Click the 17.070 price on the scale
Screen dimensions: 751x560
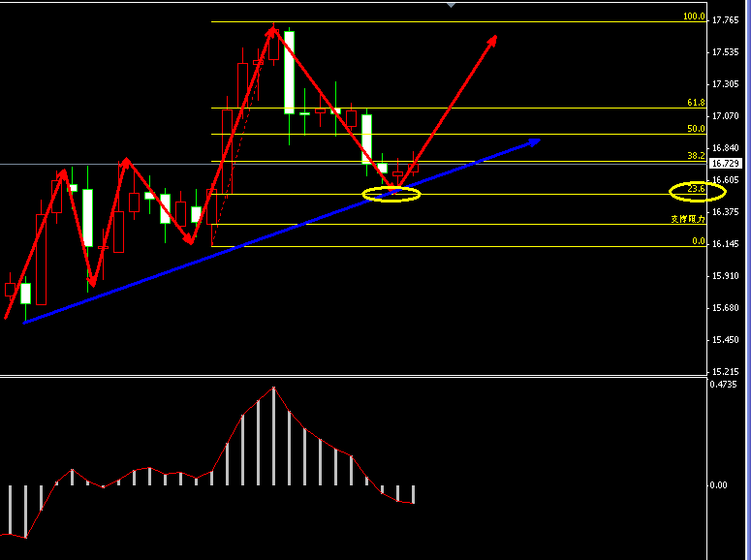pyautogui.click(x=725, y=115)
